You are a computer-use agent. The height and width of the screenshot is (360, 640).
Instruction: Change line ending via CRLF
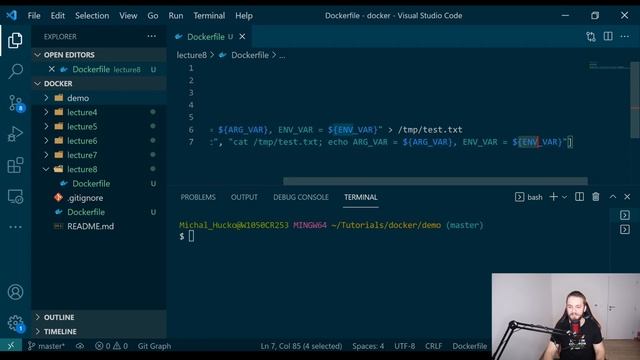(433, 346)
